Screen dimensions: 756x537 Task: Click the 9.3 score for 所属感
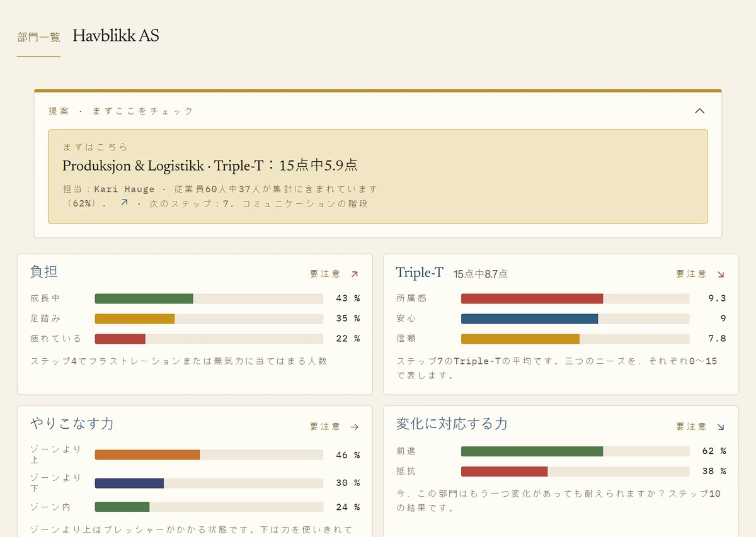717,298
